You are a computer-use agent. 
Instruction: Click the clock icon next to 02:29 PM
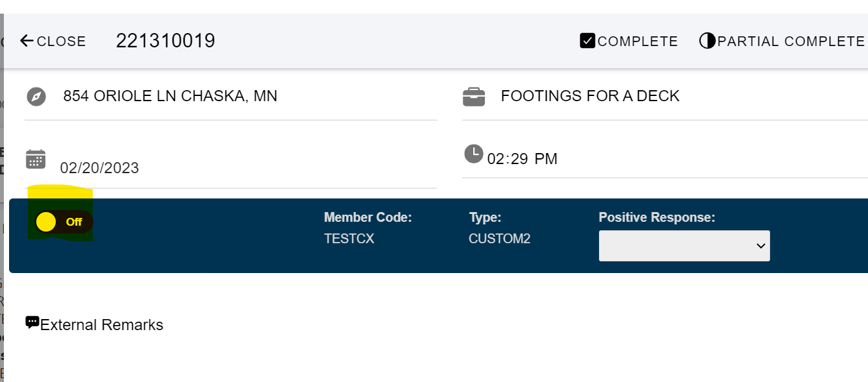tap(474, 154)
